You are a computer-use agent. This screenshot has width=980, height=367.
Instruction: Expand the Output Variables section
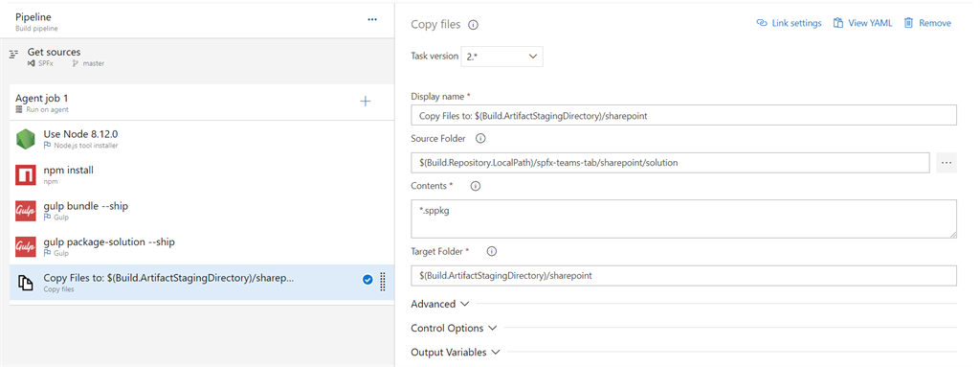(456, 352)
